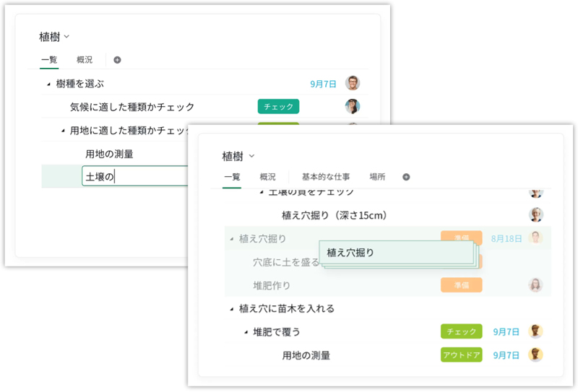Select the 樹種を選ぶ task text
578x392 pixels.
click(x=80, y=84)
